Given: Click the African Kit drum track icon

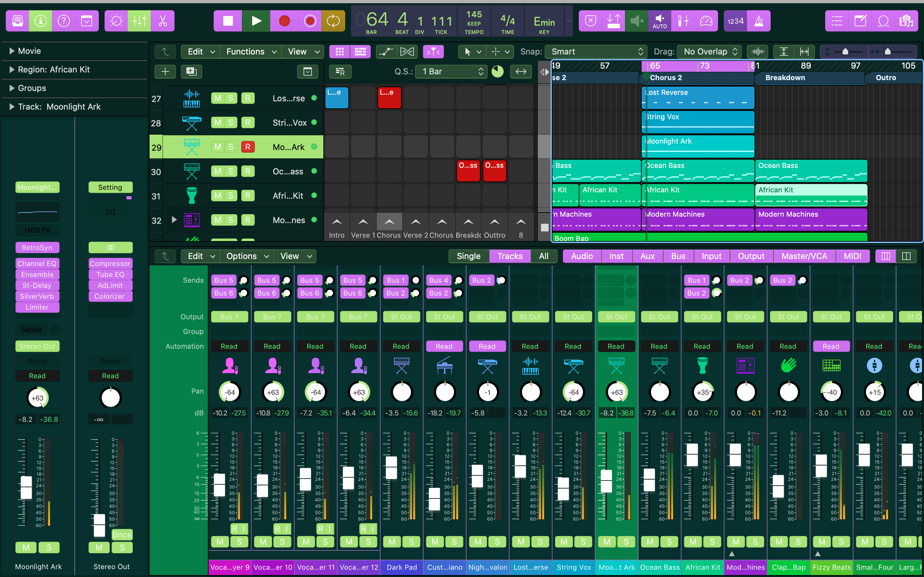Looking at the screenshot, I should tap(191, 196).
